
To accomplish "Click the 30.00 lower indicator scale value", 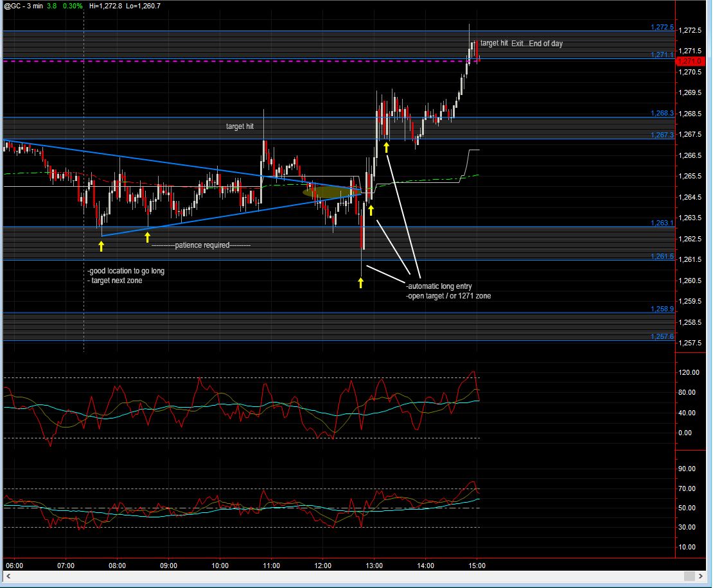I will pyautogui.click(x=687, y=527).
